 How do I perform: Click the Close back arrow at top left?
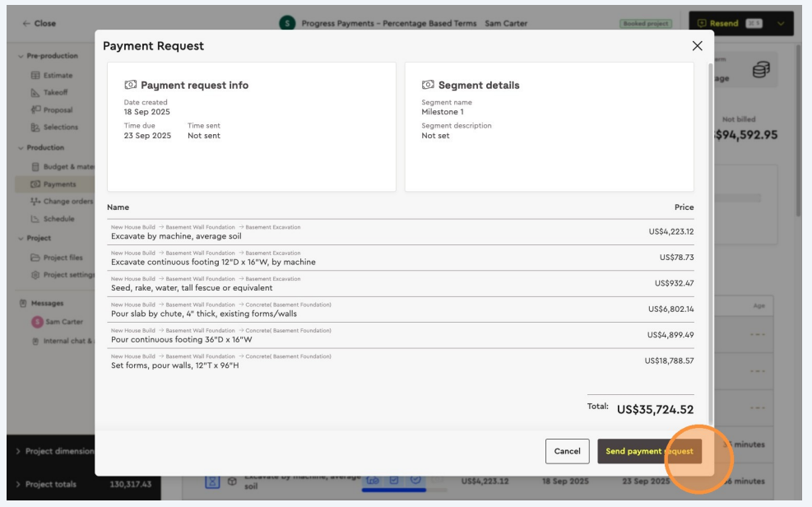coord(26,23)
